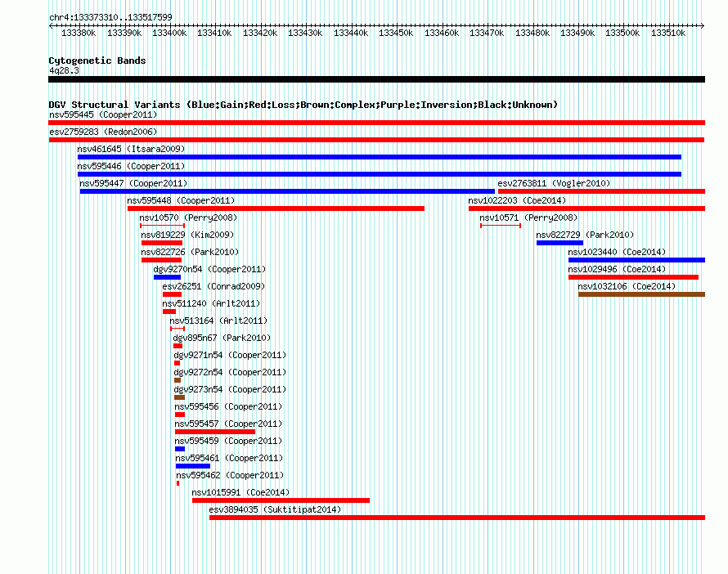This screenshot has height=574, width=728.
Task: Click the nsv819229 (Kim2009) label
Action: point(187,235)
